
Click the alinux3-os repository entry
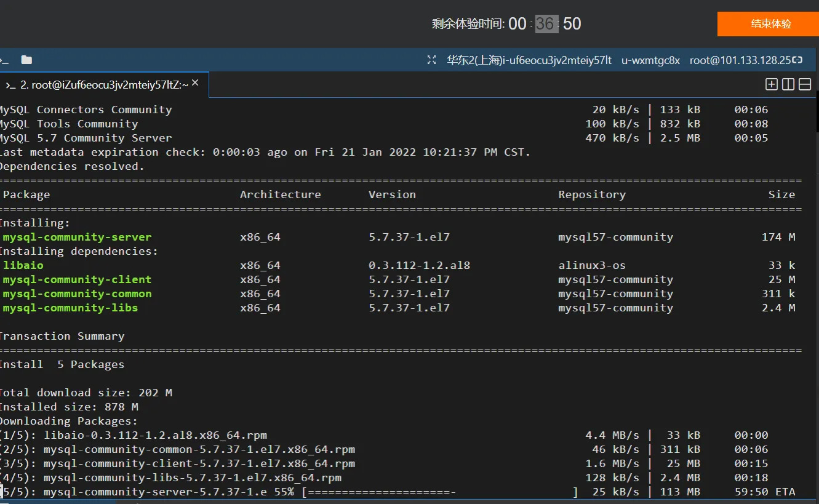pyautogui.click(x=592, y=265)
